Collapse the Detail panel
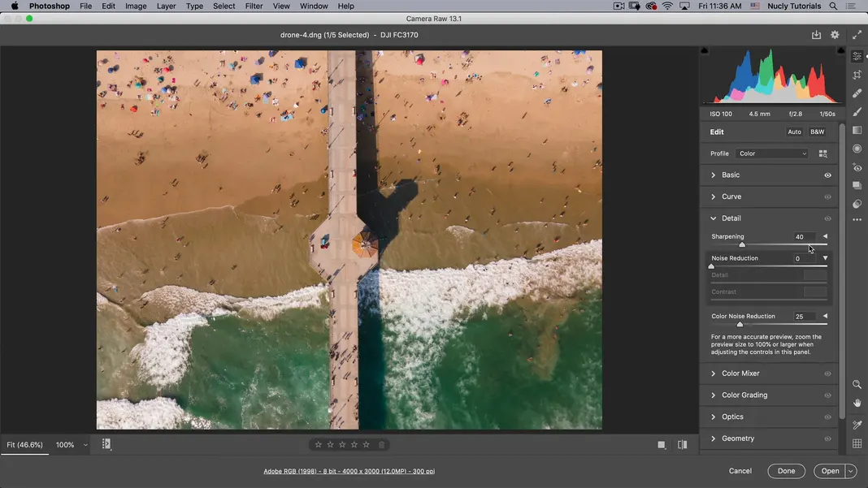This screenshot has width=868, height=488. tap(713, 218)
